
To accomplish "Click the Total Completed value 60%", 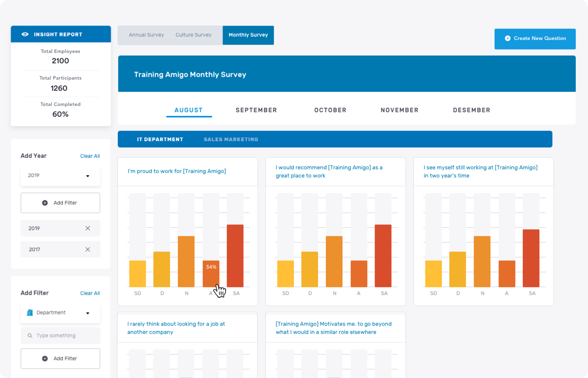I will click(x=61, y=114).
